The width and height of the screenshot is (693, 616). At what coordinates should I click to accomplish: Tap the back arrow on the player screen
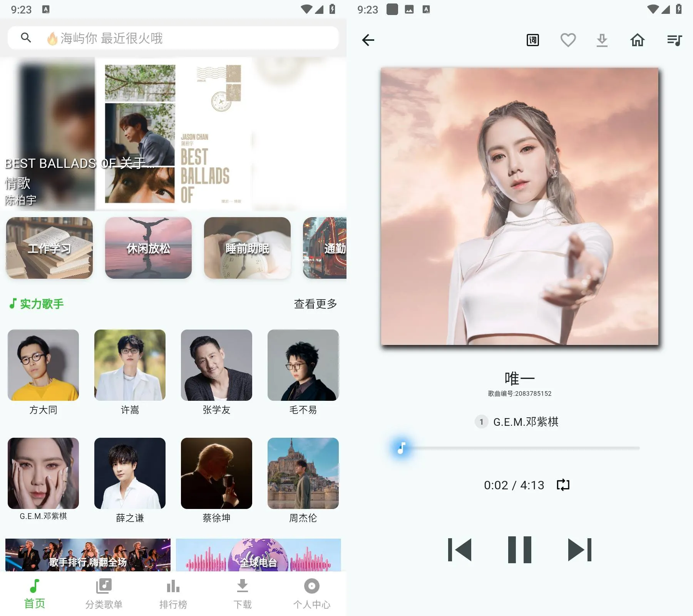(368, 40)
